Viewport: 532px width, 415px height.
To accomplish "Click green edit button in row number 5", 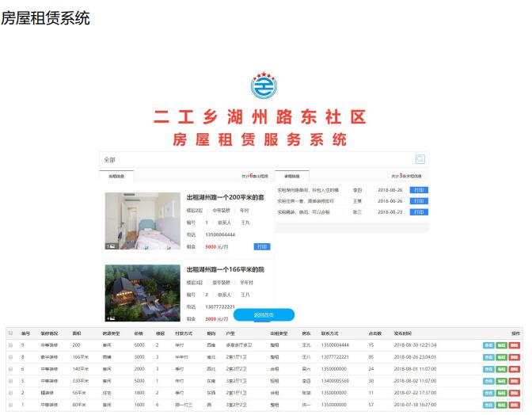I will (501, 381).
